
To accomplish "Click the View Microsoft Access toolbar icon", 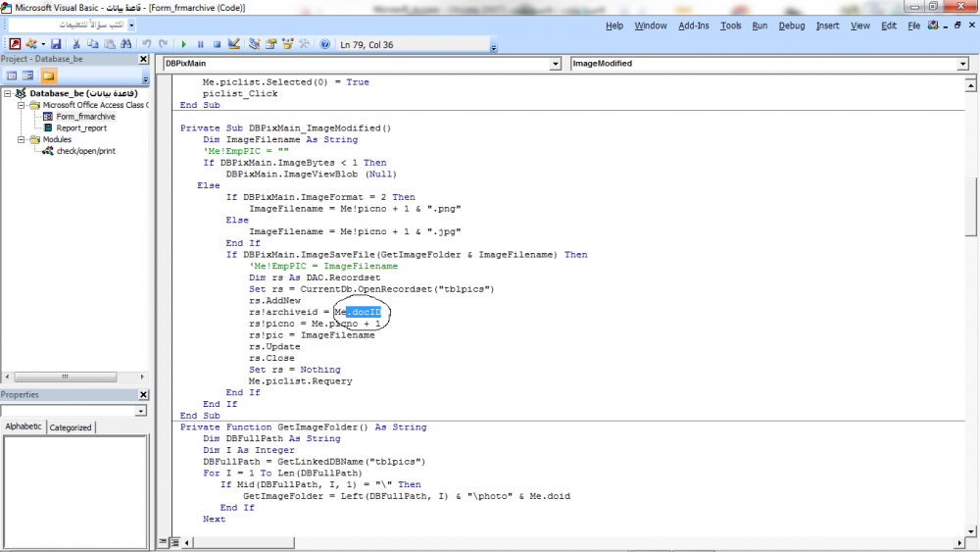I will pos(15,44).
